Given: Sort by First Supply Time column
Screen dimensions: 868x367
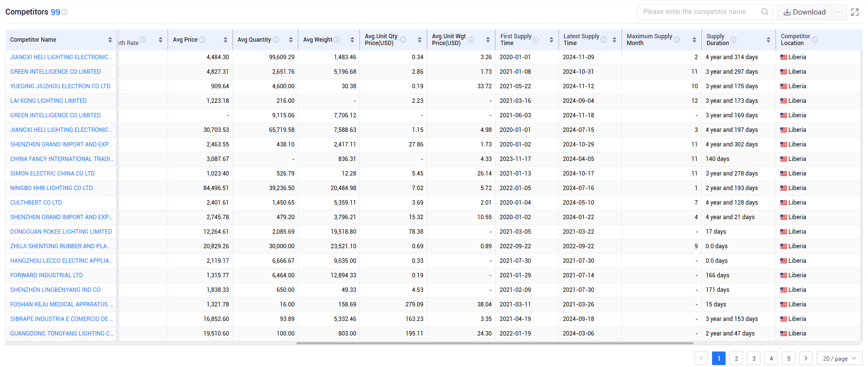Looking at the screenshot, I should 551,40.
